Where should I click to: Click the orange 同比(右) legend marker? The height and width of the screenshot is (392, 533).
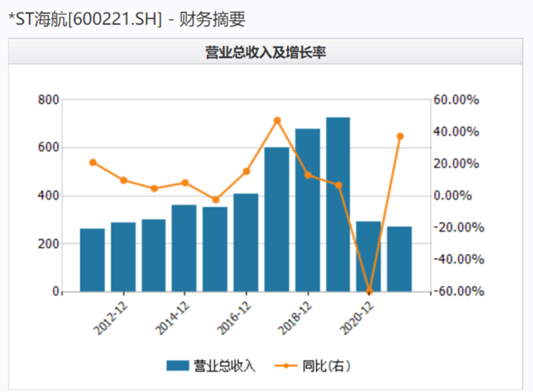pyautogui.click(x=285, y=366)
